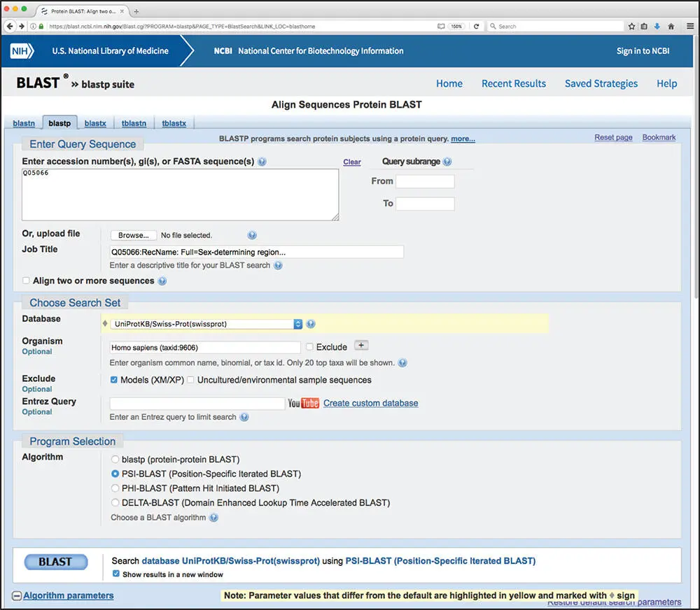Screen dimensions: 700x610
Task: Click Sign in to NCBI
Action: pyautogui.click(x=643, y=51)
